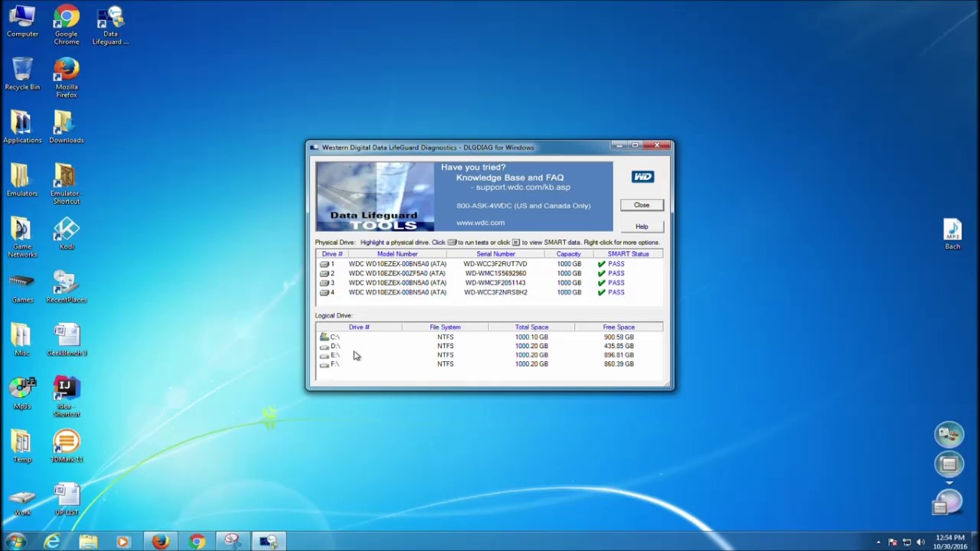Open Downloads folder on desktop
Screen dimensions: 980x551
click(x=67, y=127)
